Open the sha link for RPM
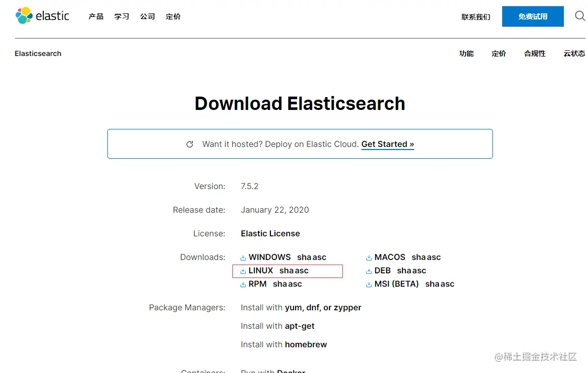 pos(280,284)
